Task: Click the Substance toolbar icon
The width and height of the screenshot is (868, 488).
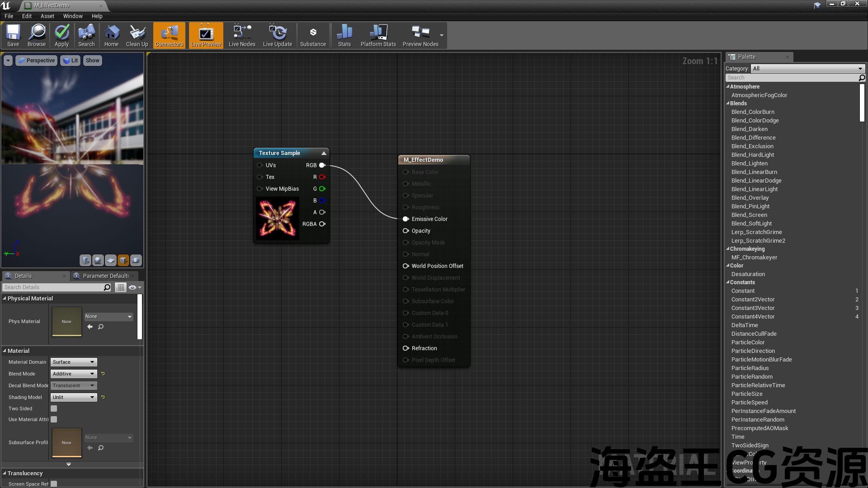Action: coord(313,35)
